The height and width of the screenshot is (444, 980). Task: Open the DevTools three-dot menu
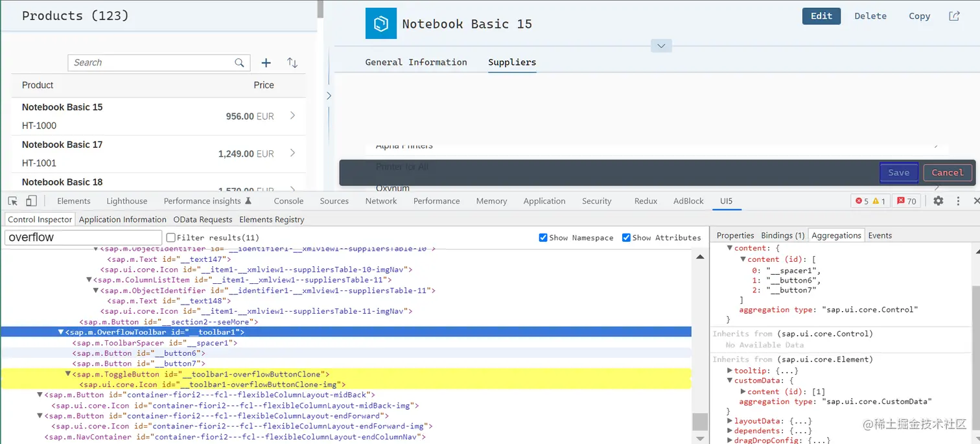958,201
